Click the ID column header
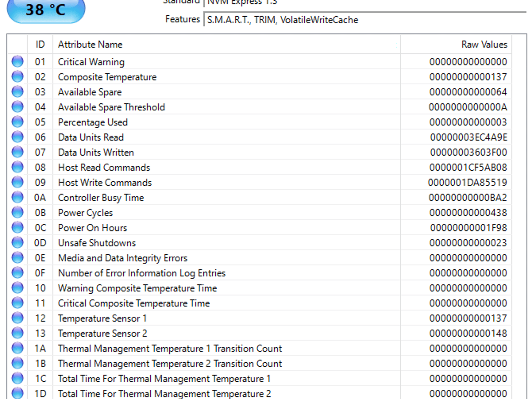 click(40, 44)
